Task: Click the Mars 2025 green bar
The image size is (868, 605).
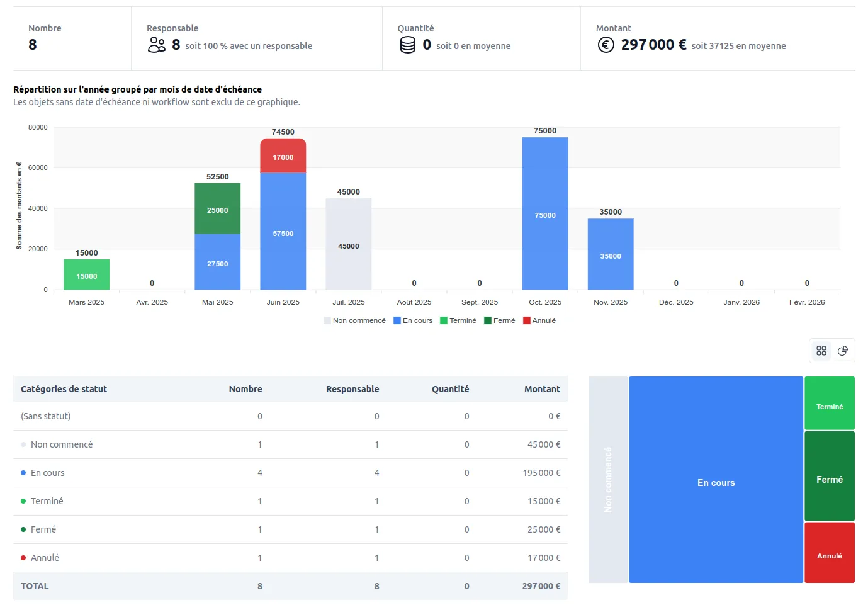Action: click(86, 274)
